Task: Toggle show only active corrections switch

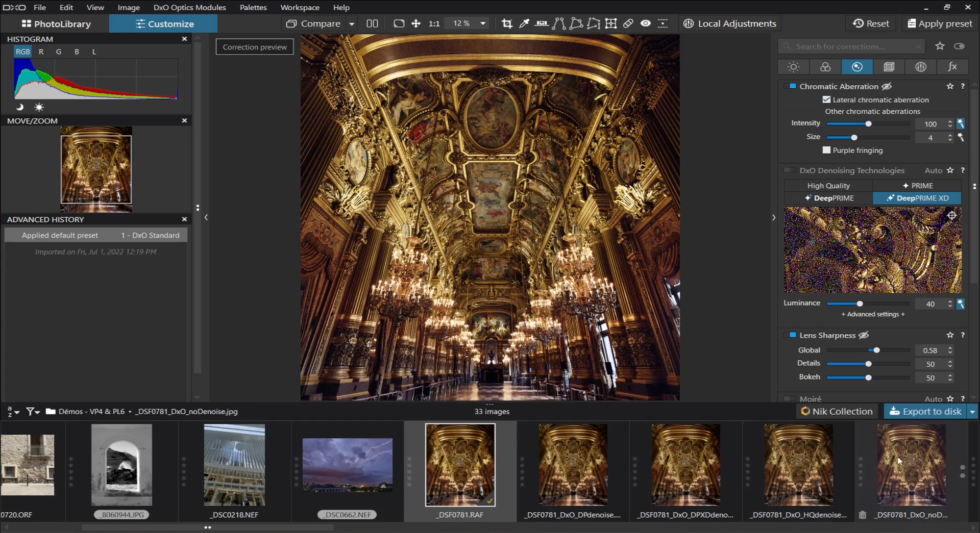Action: click(x=959, y=46)
